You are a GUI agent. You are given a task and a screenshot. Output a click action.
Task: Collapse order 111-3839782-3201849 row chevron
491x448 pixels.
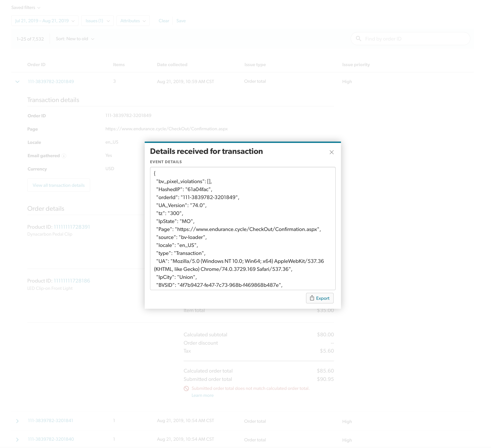point(17,82)
